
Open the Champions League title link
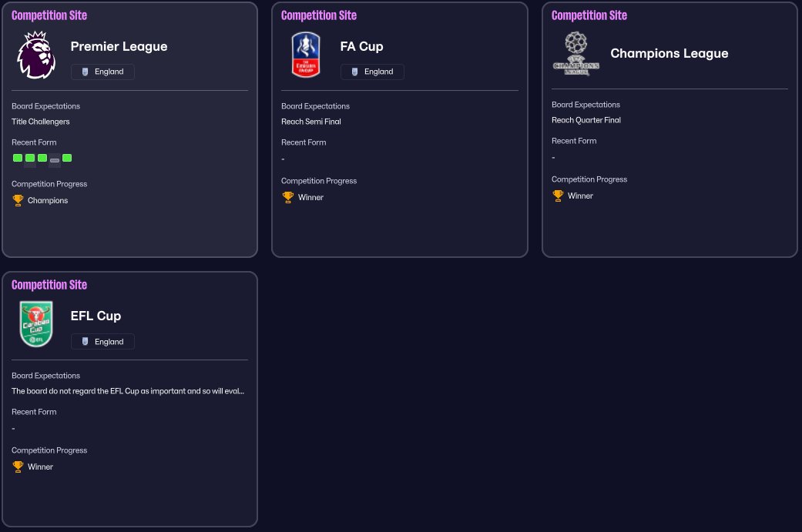(669, 53)
